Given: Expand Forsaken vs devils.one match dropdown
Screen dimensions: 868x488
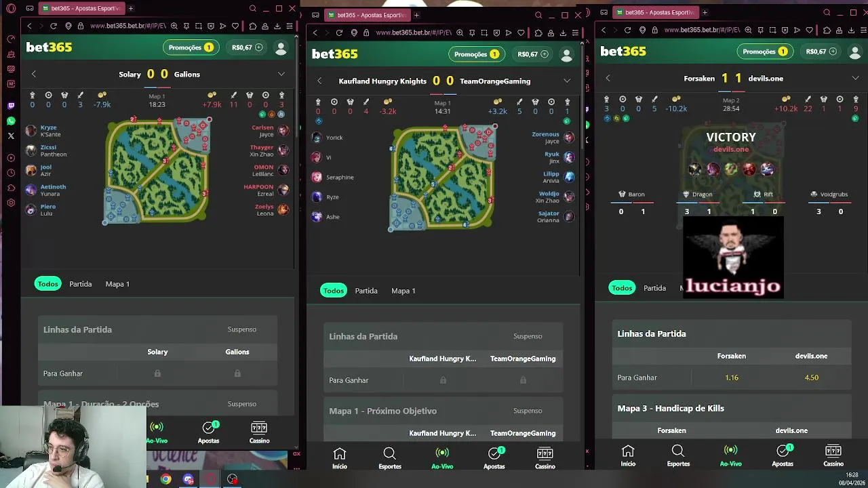Looking at the screenshot, I should (x=856, y=79).
